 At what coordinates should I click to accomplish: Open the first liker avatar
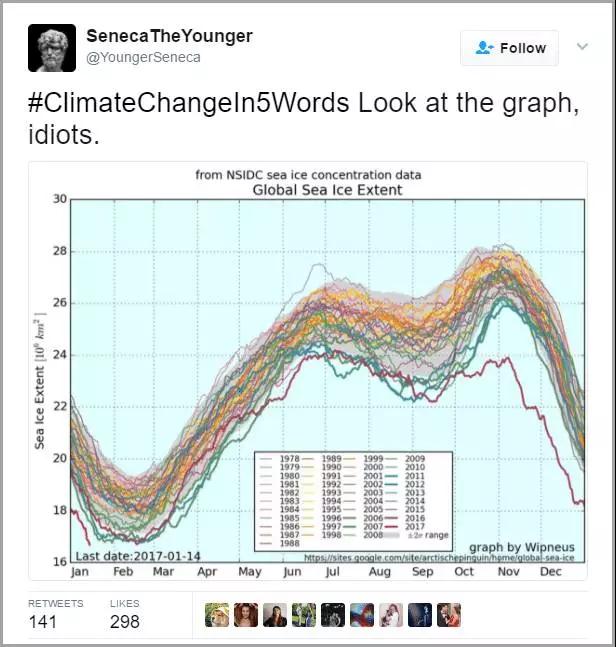(x=217, y=615)
